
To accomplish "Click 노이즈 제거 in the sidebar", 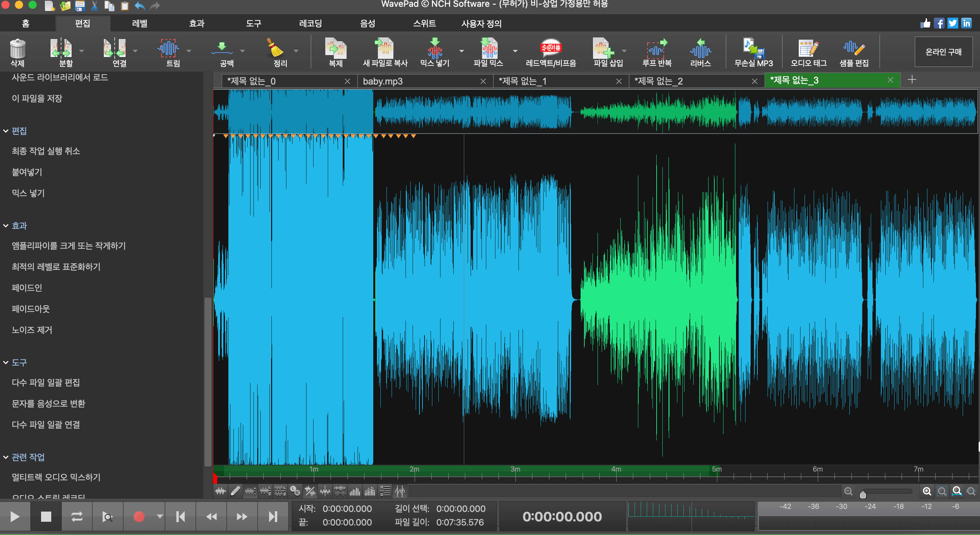I will (32, 330).
